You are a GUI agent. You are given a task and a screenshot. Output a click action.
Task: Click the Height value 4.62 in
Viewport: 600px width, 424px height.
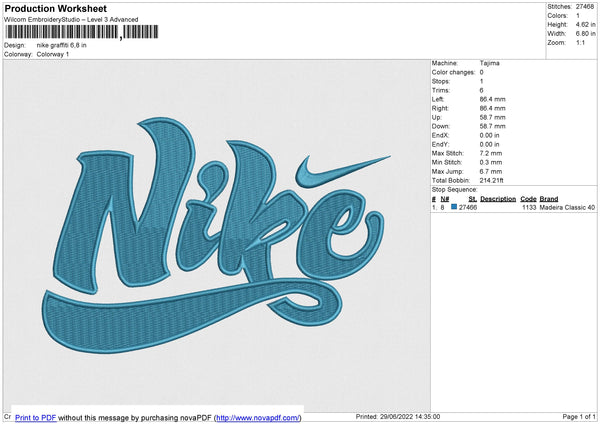[x=585, y=24]
